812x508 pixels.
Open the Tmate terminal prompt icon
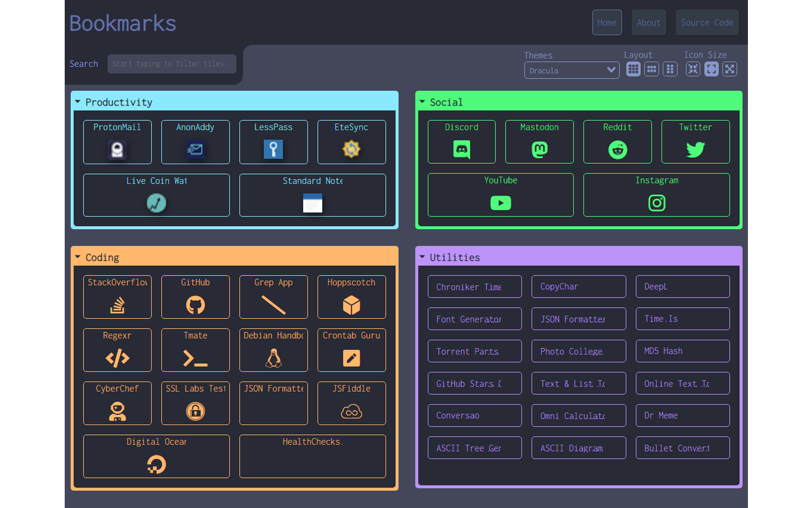pyautogui.click(x=195, y=358)
